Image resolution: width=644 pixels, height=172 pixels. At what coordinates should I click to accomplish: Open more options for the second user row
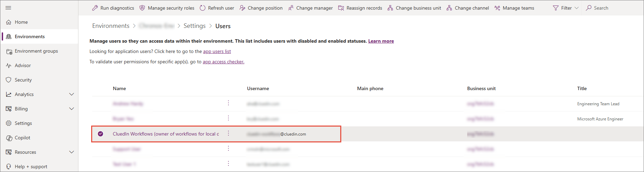228,118
